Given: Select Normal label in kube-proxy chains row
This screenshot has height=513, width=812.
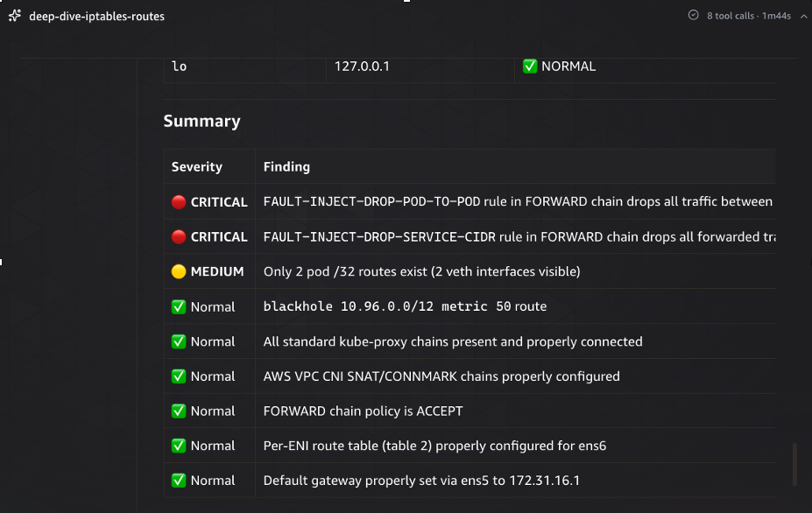Looking at the screenshot, I should [213, 341].
